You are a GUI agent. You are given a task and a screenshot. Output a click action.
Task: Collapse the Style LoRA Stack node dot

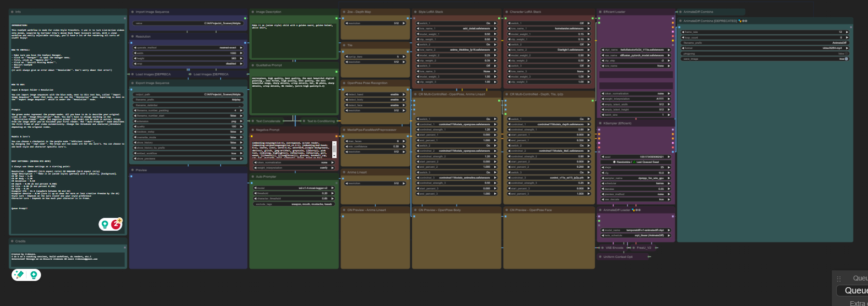click(415, 12)
